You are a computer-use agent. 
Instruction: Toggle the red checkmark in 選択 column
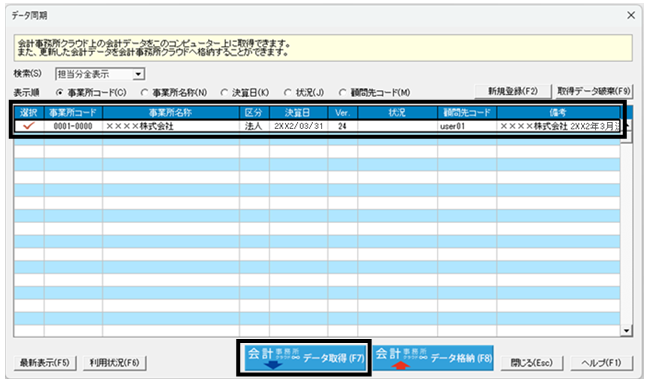pos(29,126)
